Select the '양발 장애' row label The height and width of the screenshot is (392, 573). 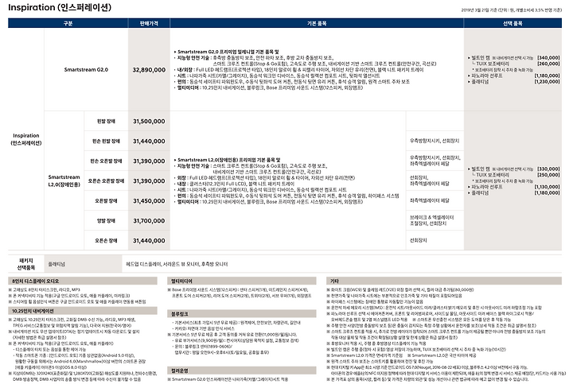pyautogui.click(x=106, y=221)
